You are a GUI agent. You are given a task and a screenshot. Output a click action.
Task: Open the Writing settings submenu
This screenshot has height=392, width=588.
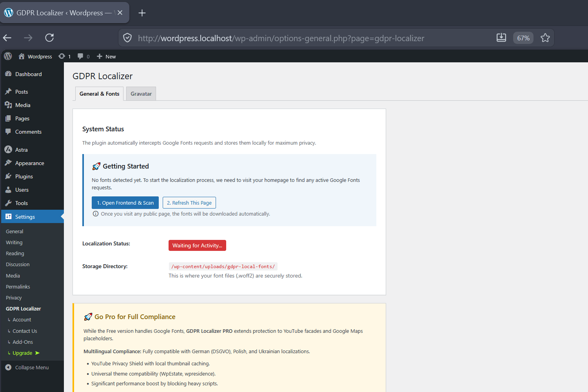pos(14,242)
